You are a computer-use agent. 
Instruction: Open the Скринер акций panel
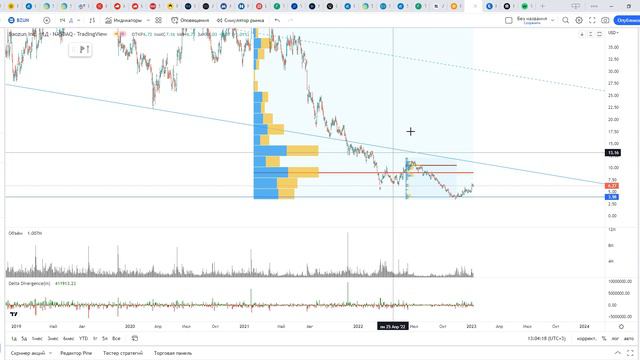[28, 353]
